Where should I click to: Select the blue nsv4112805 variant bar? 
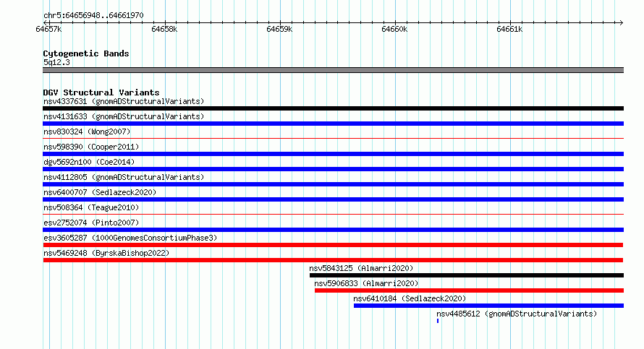pyautogui.click(x=333, y=184)
